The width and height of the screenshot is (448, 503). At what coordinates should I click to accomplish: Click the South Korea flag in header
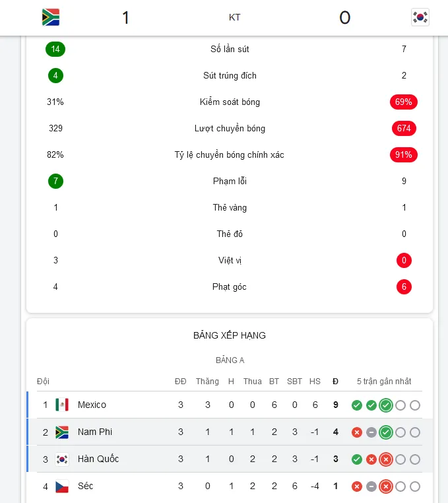420,17
